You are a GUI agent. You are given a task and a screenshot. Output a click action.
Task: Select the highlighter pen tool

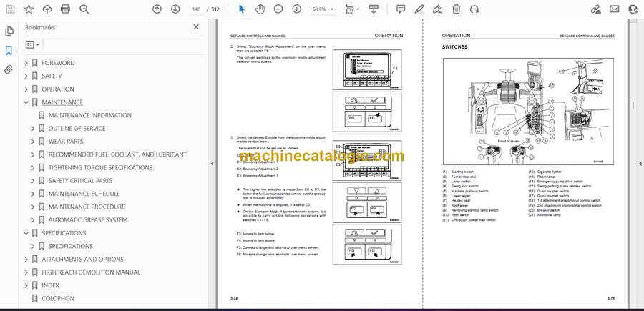[x=419, y=9]
